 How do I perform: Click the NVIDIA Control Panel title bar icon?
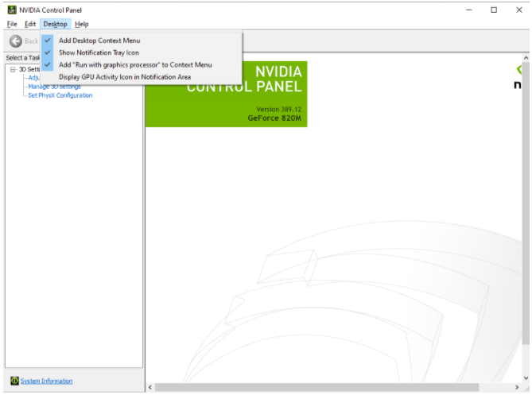pyautogui.click(x=12, y=10)
